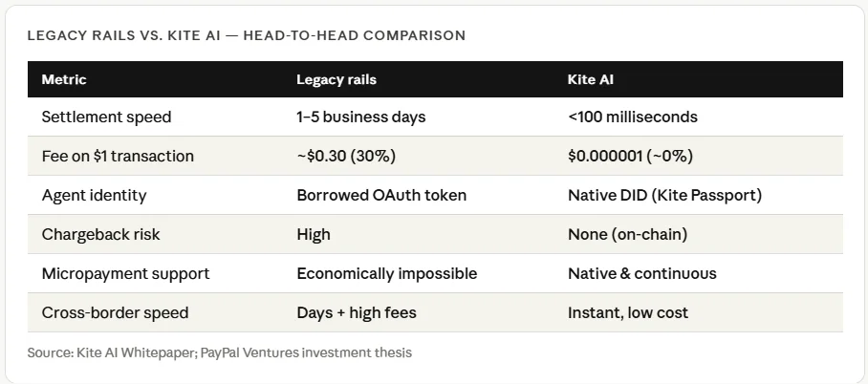This screenshot has height=384, width=868.
Task: Click the Agent identity row label
Action: tap(94, 195)
